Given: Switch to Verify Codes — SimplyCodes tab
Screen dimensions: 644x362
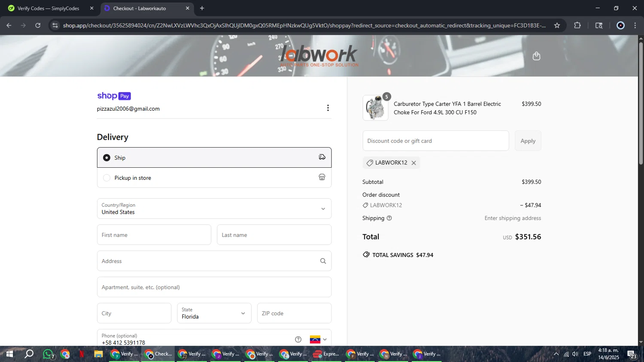Looking at the screenshot, I should click(x=48, y=8).
